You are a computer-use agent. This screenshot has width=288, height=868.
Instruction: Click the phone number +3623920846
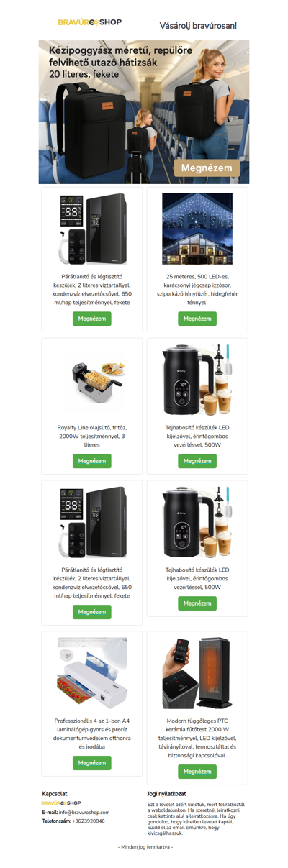[x=89, y=821]
